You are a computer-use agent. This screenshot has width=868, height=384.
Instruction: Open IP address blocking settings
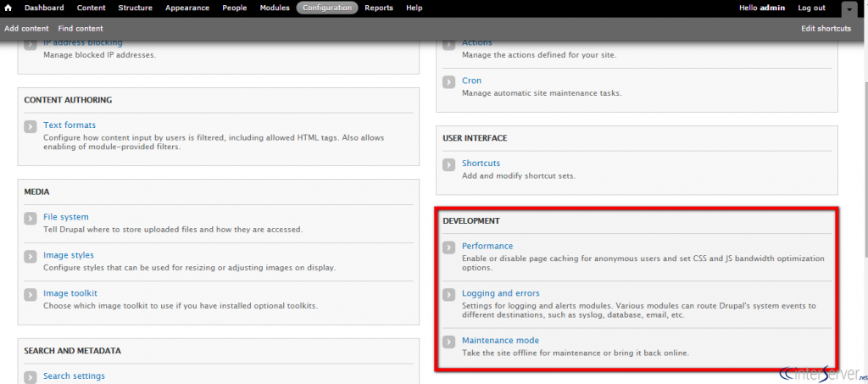83,42
